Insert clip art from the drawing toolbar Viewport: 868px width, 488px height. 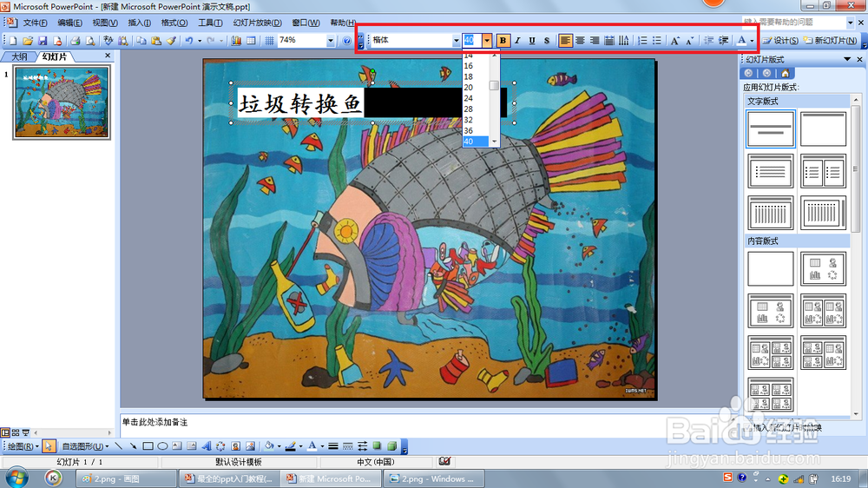pos(236,446)
